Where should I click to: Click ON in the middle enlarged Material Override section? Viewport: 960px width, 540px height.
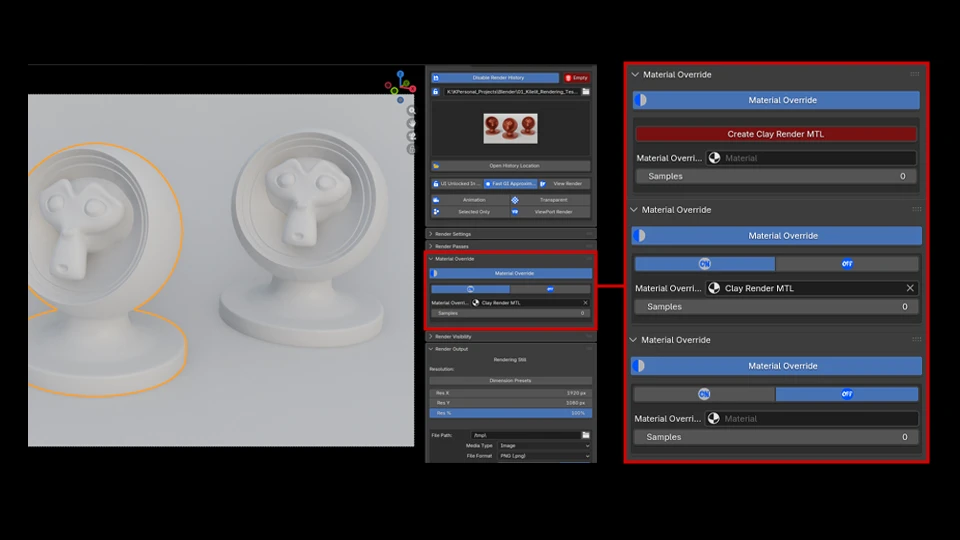coord(705,264)
